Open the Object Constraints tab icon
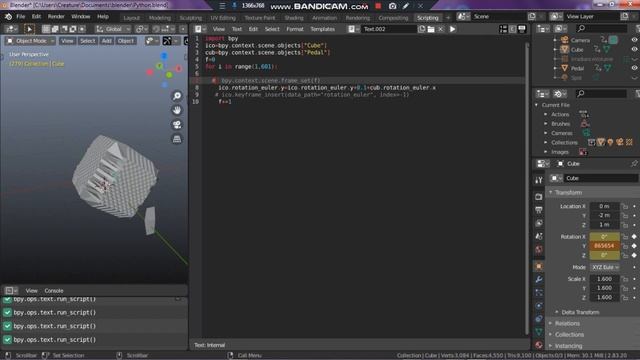The image size is (640, 360). click(x=539, y=319)
